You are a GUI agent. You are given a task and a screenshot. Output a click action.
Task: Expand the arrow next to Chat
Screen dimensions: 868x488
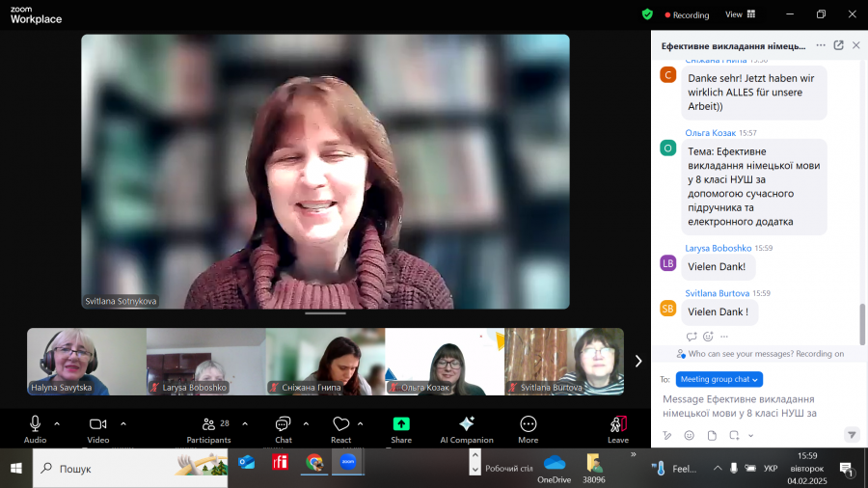[x=306, y=423]
